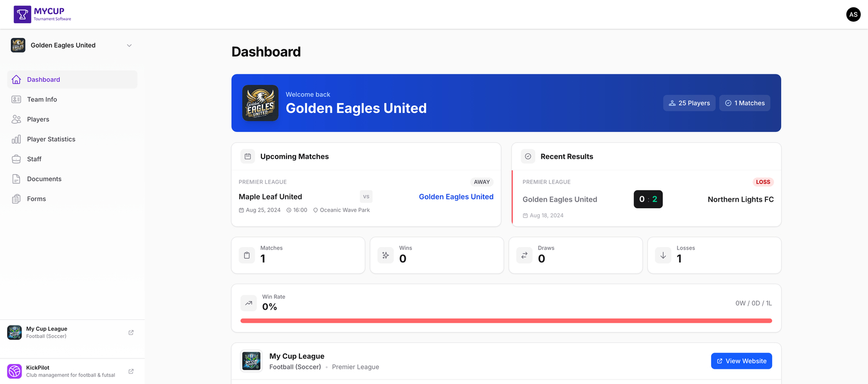The image size is (868, 384).
Task: Click the Documents file icon
Action: coord(16,179)
